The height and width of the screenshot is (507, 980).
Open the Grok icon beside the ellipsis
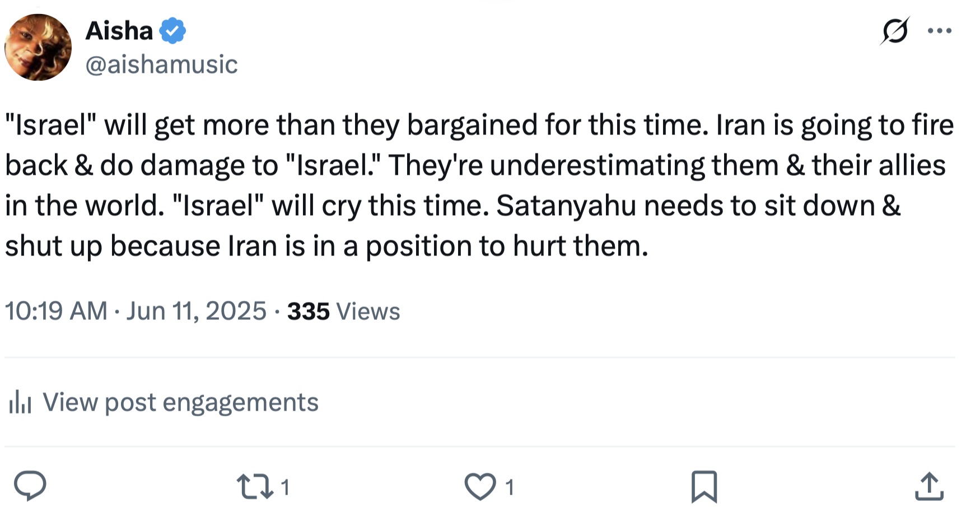point(894,31)
